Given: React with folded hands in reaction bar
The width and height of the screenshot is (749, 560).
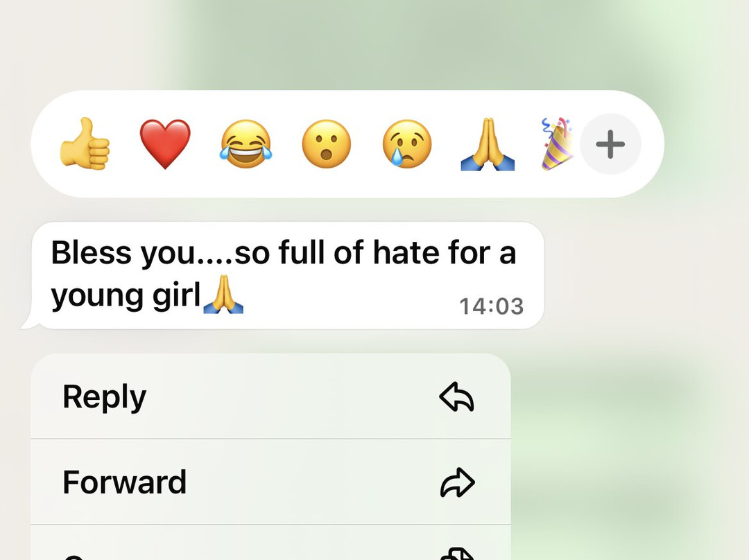Looking at the screenshot, I should (x=488, y=144).
